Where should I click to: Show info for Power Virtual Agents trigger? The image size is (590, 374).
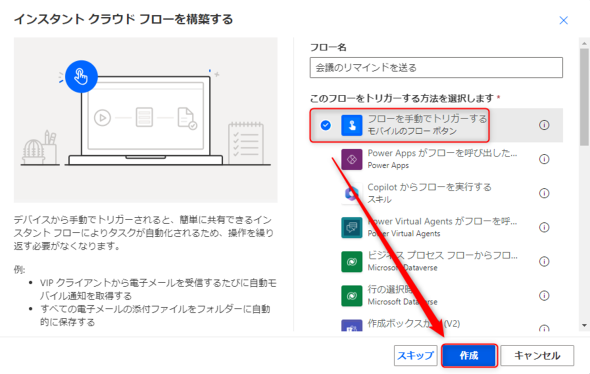click(544, 227)
